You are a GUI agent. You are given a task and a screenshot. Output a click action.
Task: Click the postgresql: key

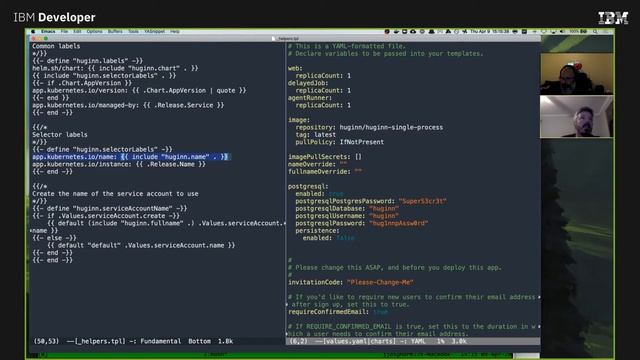308,187
